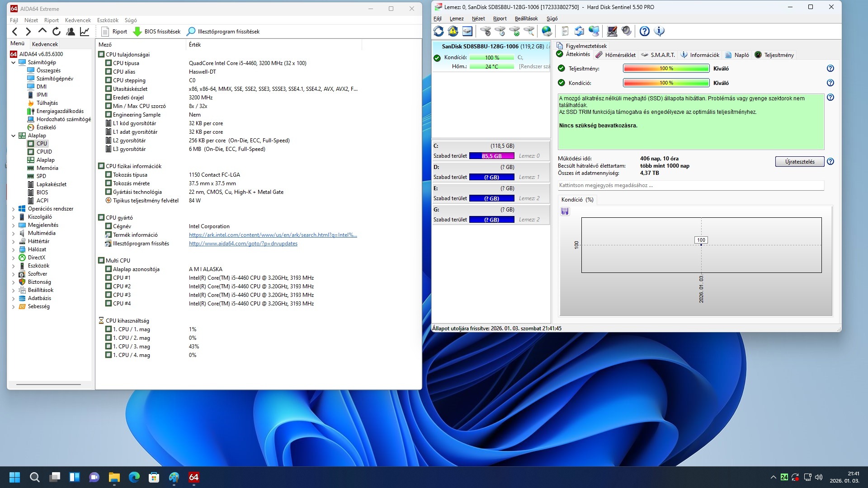
Task: Open the Eszközök menu in AIDA64
Action: point(108,20)
